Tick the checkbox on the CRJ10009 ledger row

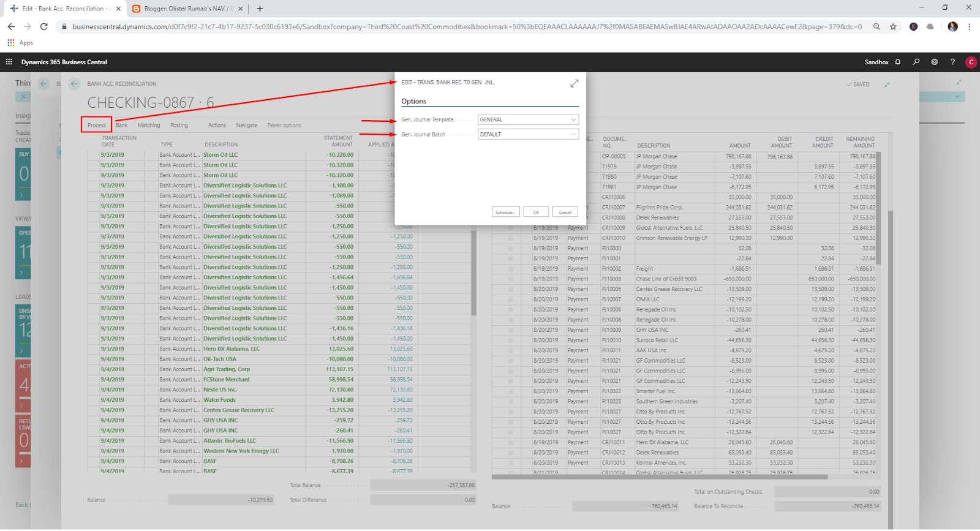click(511, 228)
